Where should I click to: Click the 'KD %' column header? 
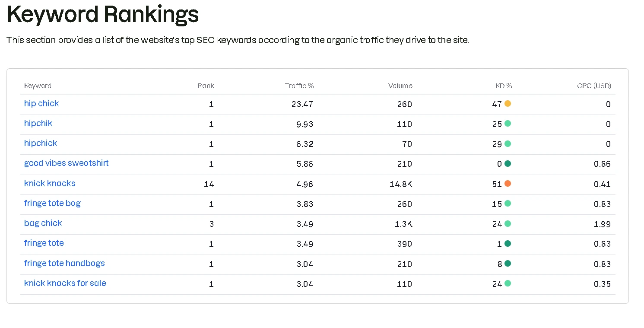coord(503,86)
